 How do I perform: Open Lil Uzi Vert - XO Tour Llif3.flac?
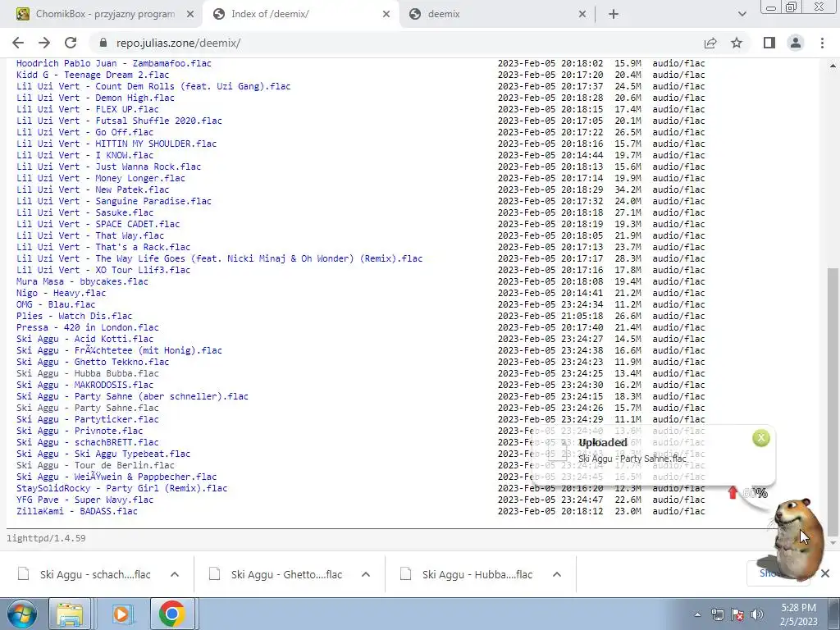point(103,270)
